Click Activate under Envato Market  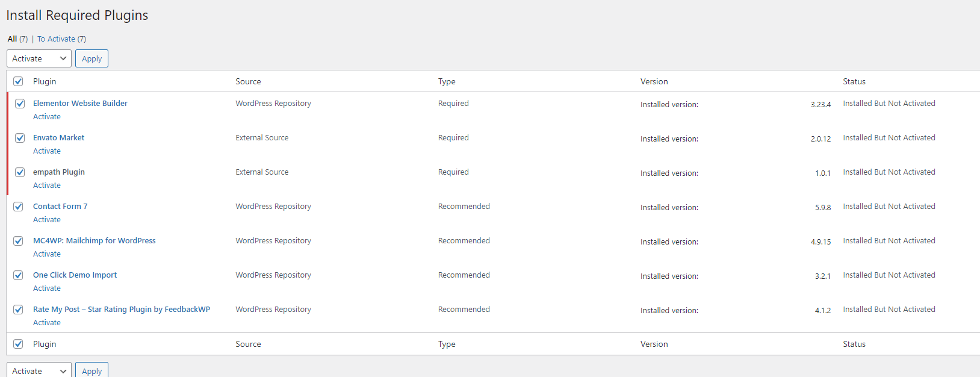(47, 151)
